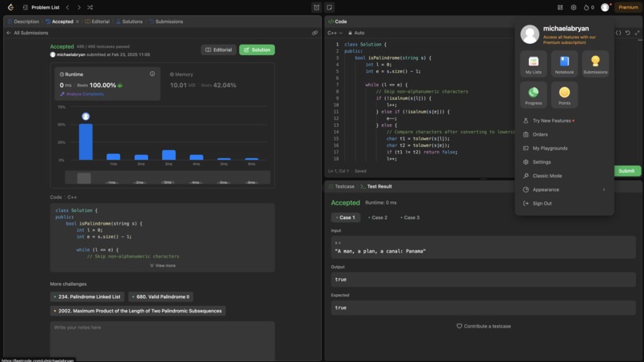Open My Lists tile
The width and height of the screenshot is (644, 362).
pos(534,64)
